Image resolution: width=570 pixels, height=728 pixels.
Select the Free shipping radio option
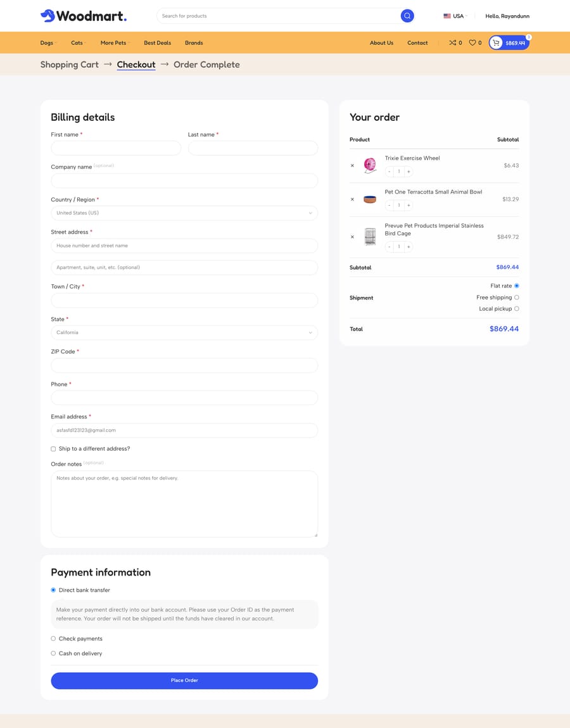[x=517, y=298]
